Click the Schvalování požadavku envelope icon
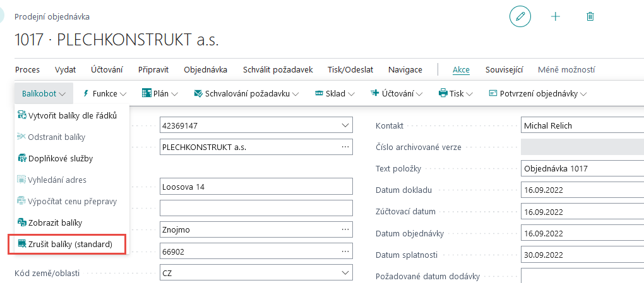Image resolution: width=644 pixels, height=283 pixels. tap(198, 93)
